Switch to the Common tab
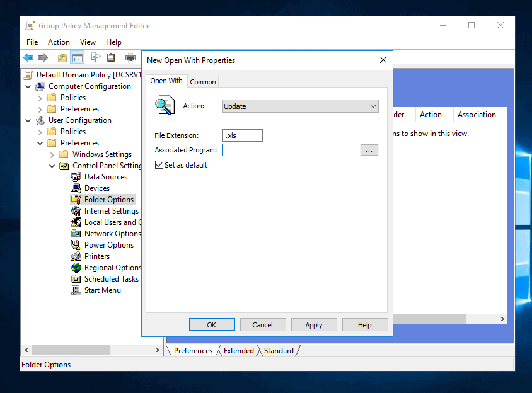 203,82
